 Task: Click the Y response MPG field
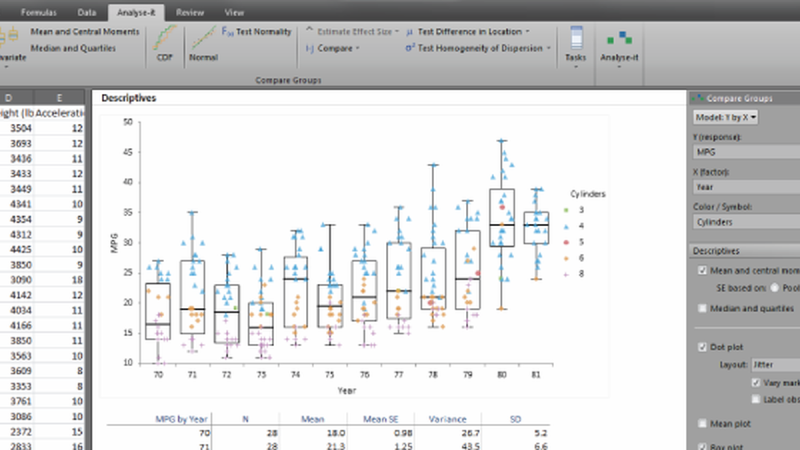[746, 152]
